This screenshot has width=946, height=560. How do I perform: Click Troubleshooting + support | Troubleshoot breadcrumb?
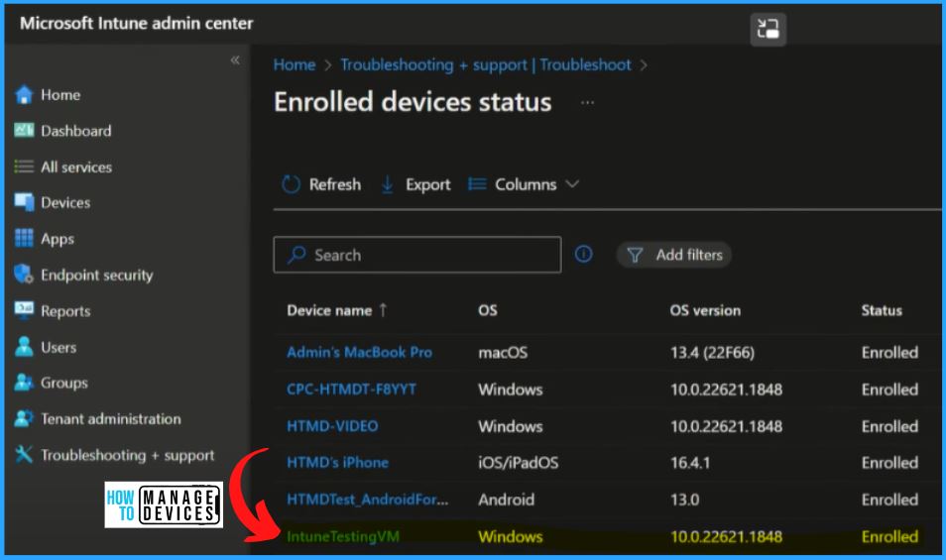[x=486, y=64]
